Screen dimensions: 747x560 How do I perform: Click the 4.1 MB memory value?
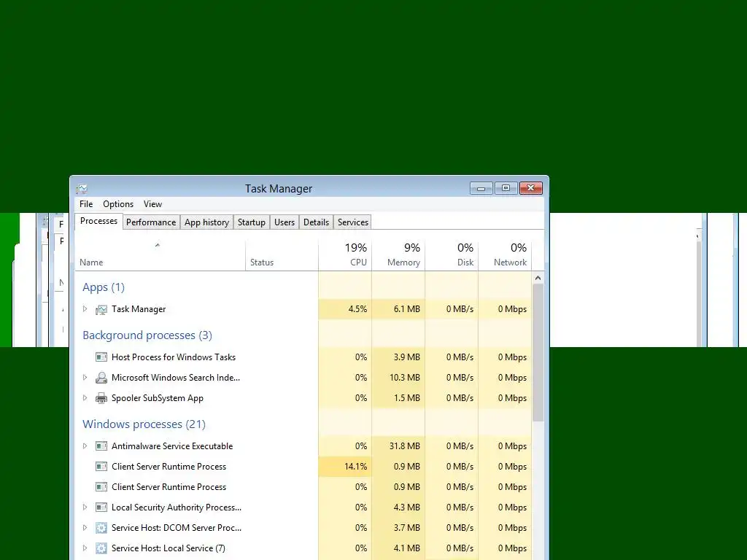407,548
